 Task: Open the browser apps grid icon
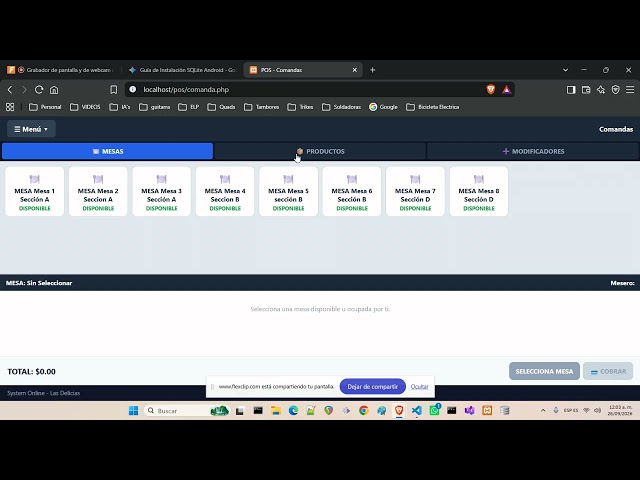click(10, 107)
